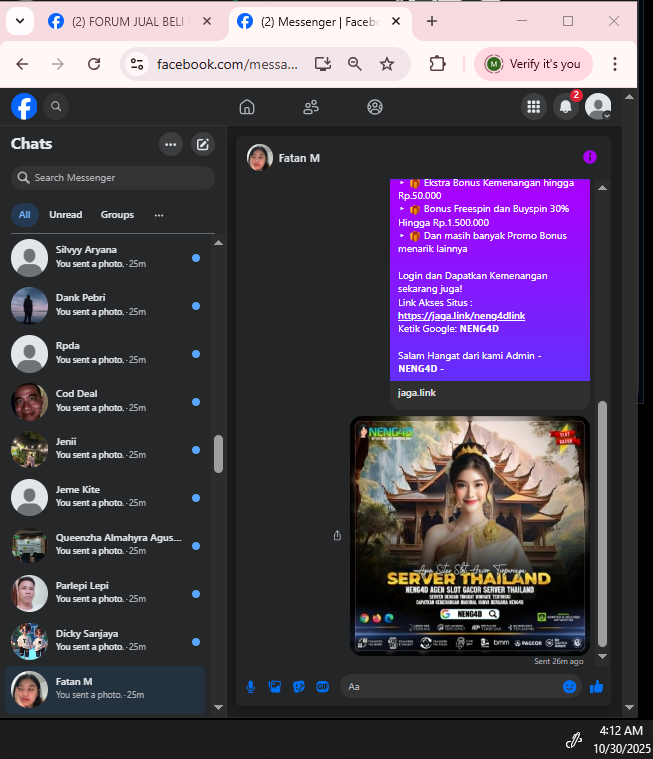Click the Facebook search magnifier icon
This screenshot has height=759, width=653.
[x=56, y=106]
